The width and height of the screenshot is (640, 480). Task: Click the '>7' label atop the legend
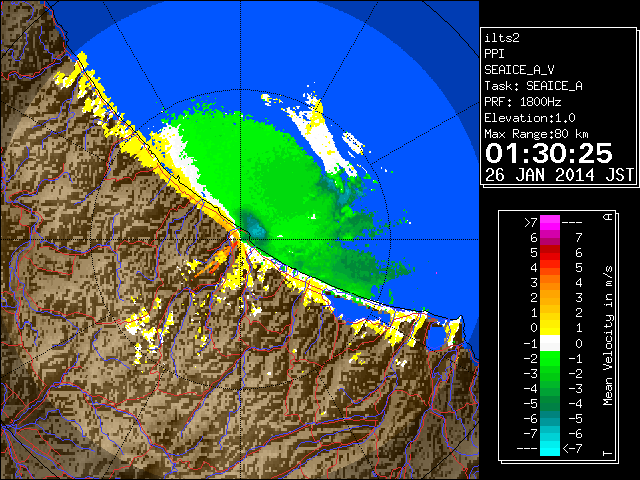[531, 223]
